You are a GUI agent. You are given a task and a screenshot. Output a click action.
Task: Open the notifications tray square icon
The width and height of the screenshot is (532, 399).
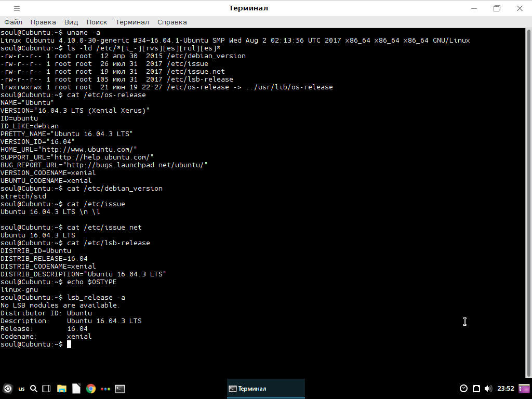(x=476, y=389)
